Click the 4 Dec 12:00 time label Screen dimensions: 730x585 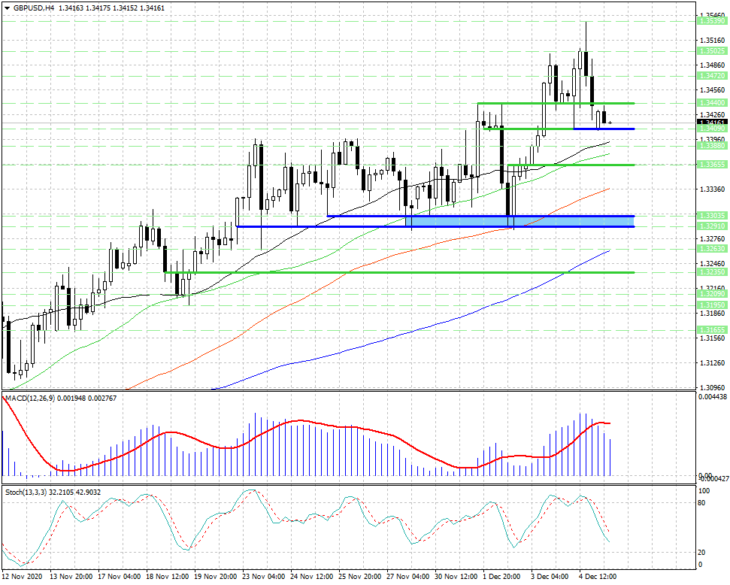[598, 577]
